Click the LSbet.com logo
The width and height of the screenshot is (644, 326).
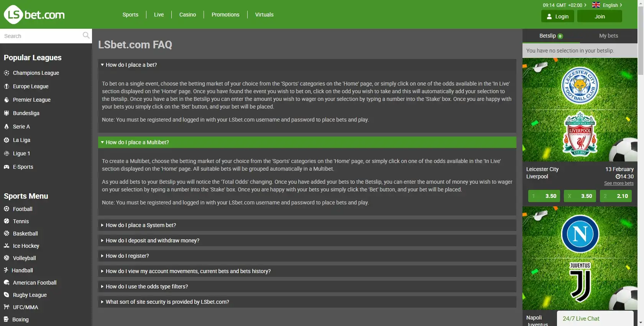[34, 15]
